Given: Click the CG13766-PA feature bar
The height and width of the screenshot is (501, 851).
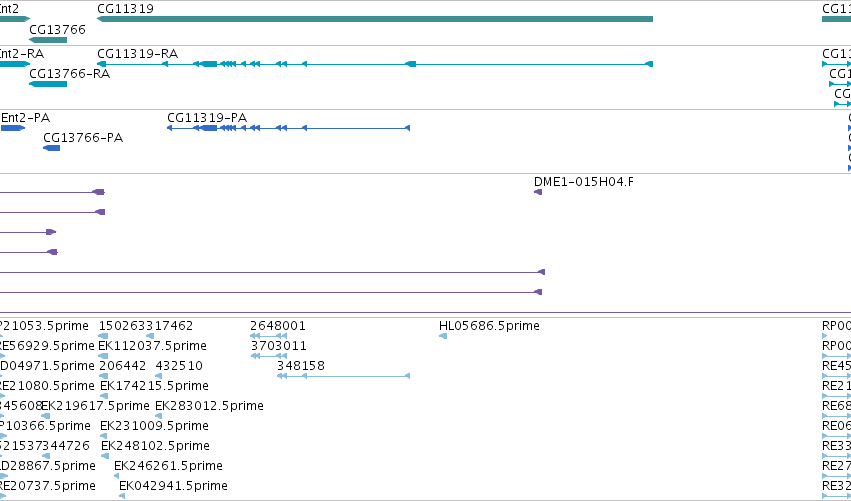Looking at the screenshot, I should point(52,148).
